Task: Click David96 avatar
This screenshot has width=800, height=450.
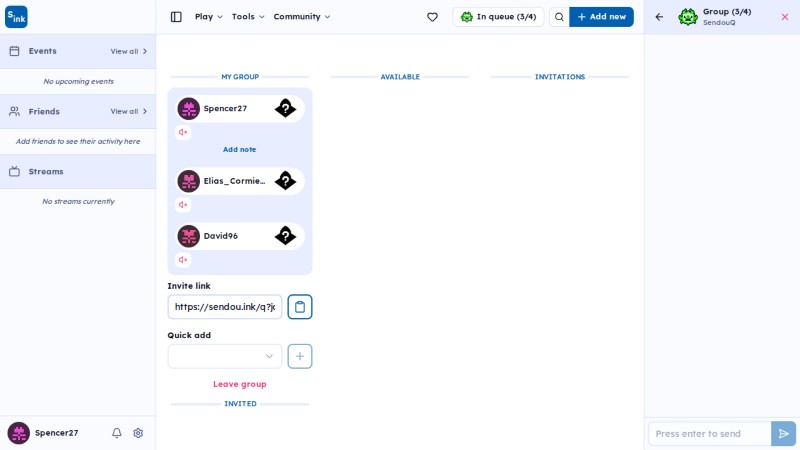Action: pyautogui.click(x=188, y=236)
